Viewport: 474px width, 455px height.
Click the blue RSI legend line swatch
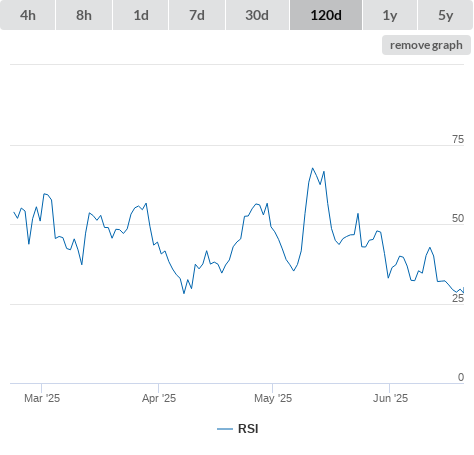point(225,429)
